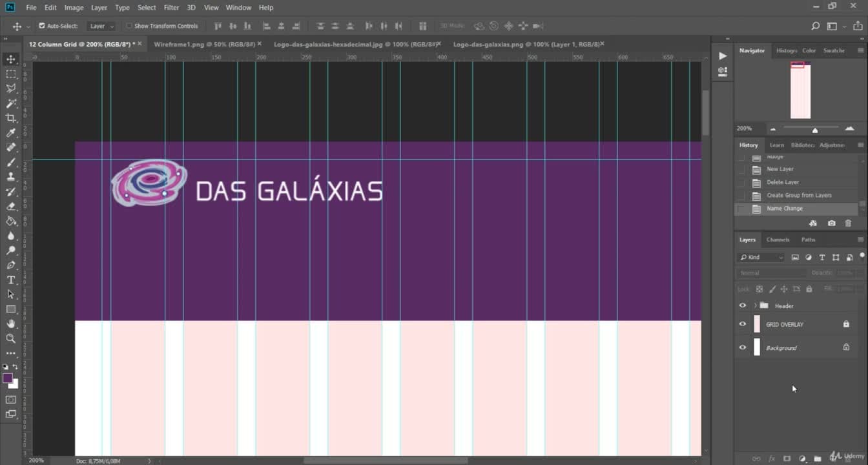Select the Paint Bucket tool
This screenshot has height=465, width=868.
11,221
